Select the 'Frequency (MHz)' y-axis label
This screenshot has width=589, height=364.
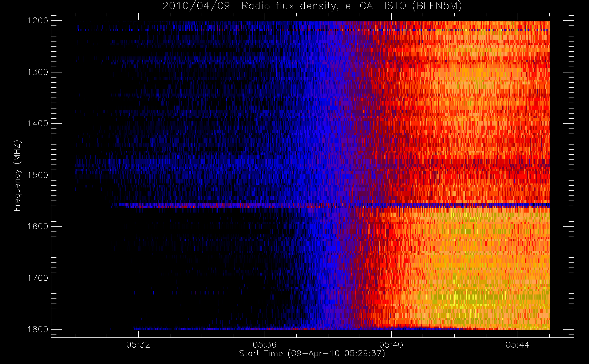17,175
